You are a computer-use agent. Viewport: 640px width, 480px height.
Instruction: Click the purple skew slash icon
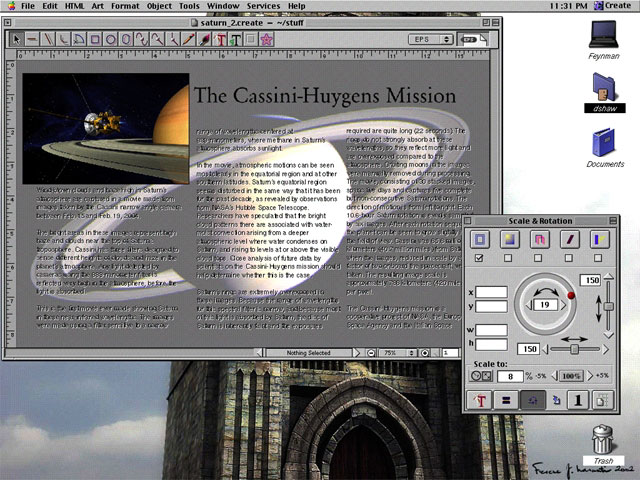(569, 240)
